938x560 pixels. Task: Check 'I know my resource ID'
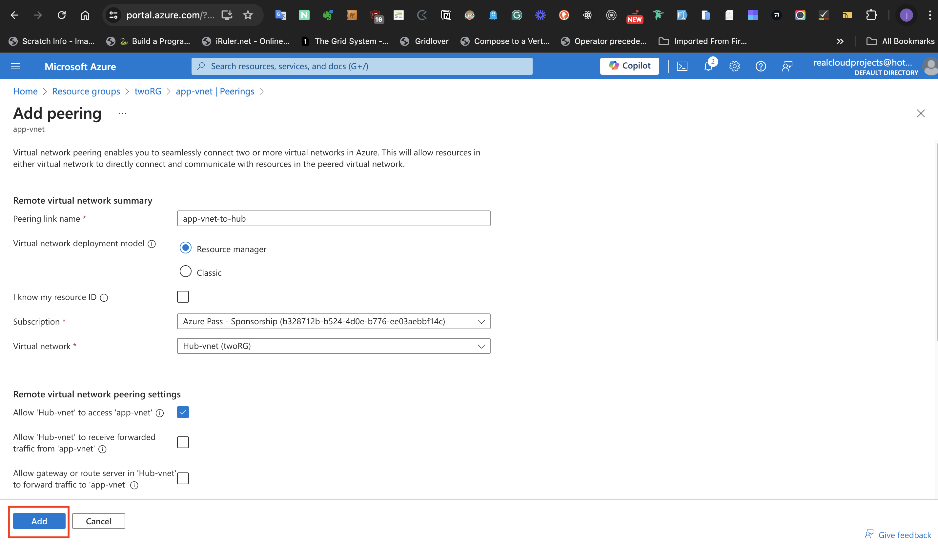[x=183, y=297]
